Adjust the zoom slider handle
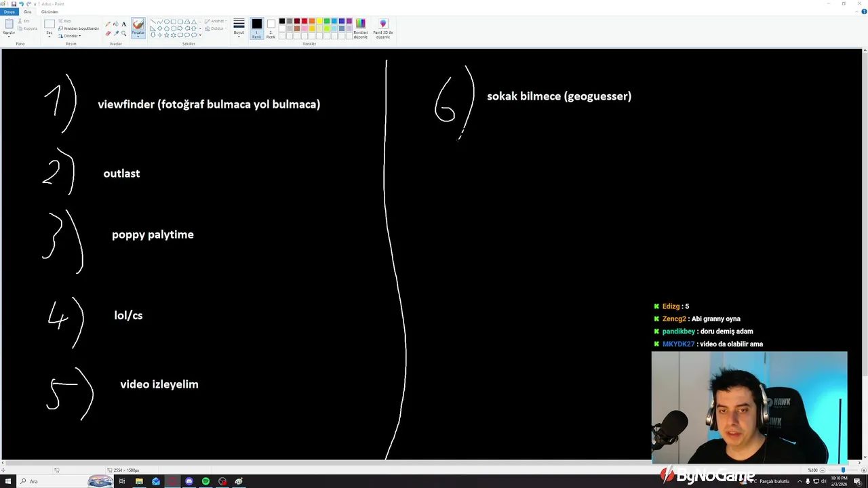Image resolution: width=868 pixels, height=488 pixels. click(843, 470)
